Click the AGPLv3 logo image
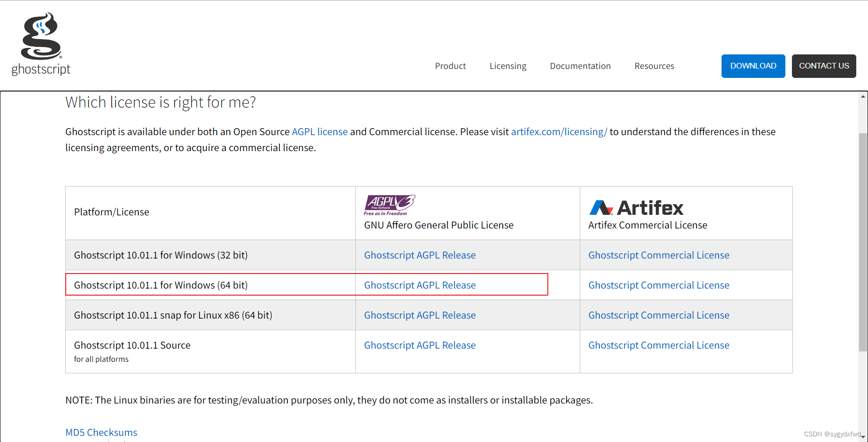 point(390,205)
